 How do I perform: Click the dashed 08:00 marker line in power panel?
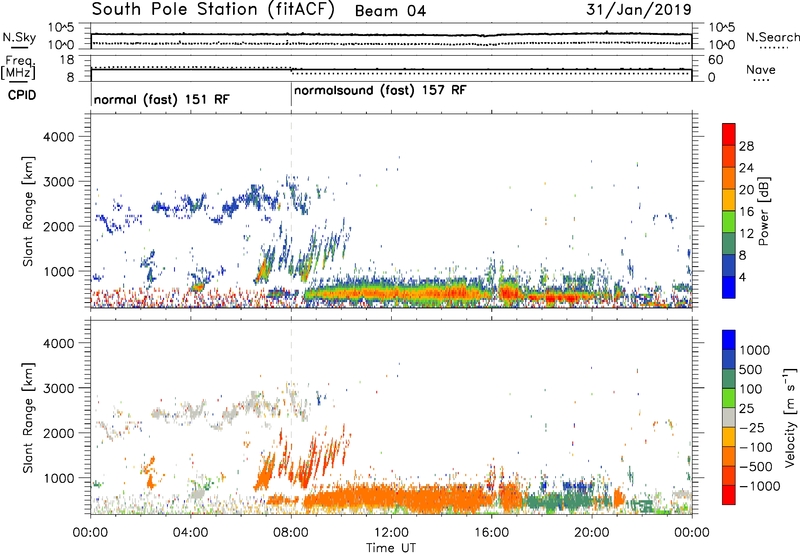tap(291, 211)
